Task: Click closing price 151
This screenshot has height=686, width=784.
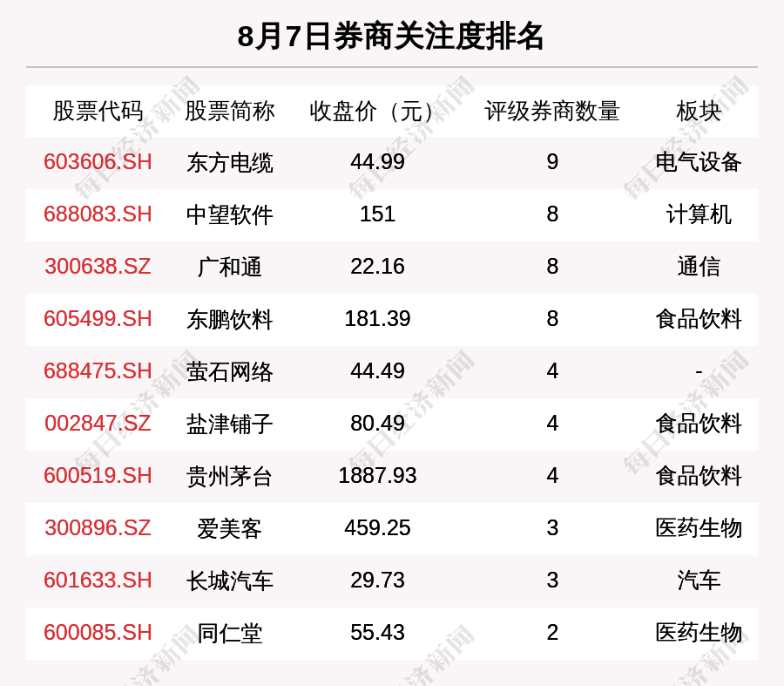Action: [377, 214]
